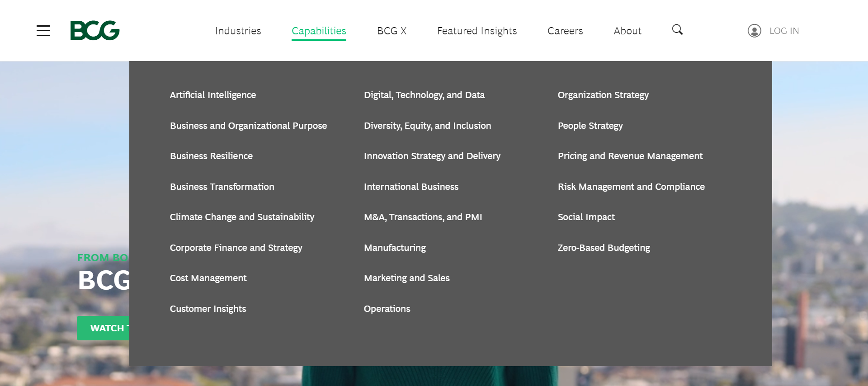Select Cost Management

[x=208, y=278]
